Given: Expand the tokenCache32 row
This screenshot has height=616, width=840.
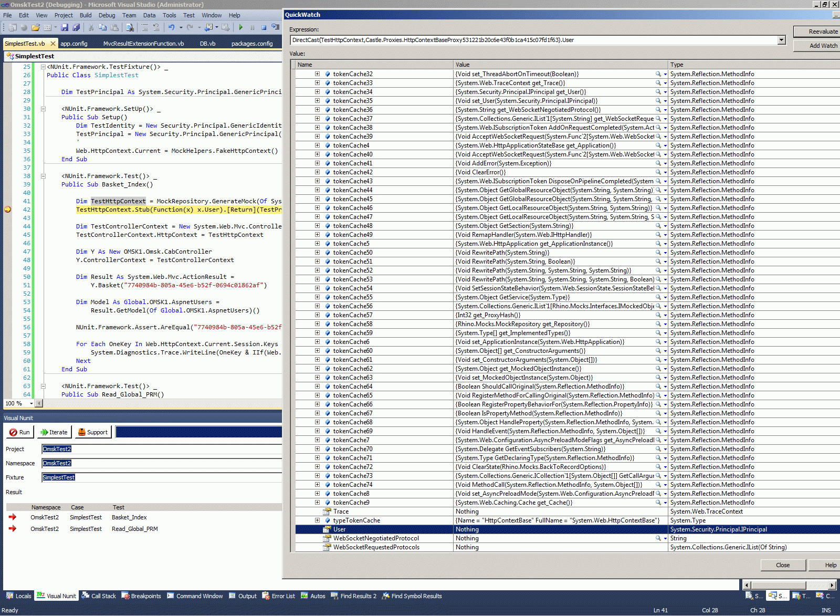Looking at the screenshot, I should click(317, 74).
